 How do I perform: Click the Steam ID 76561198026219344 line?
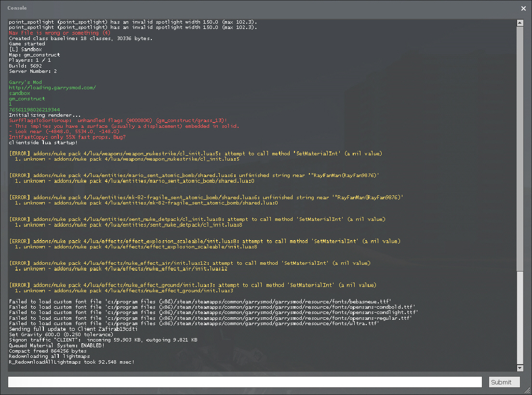click(x=34, y=109)
